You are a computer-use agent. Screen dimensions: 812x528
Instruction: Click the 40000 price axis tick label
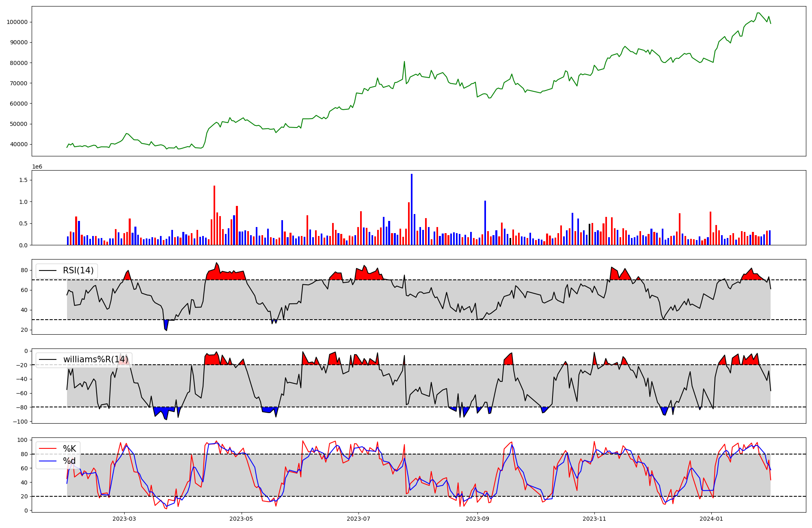coord(18,144)
